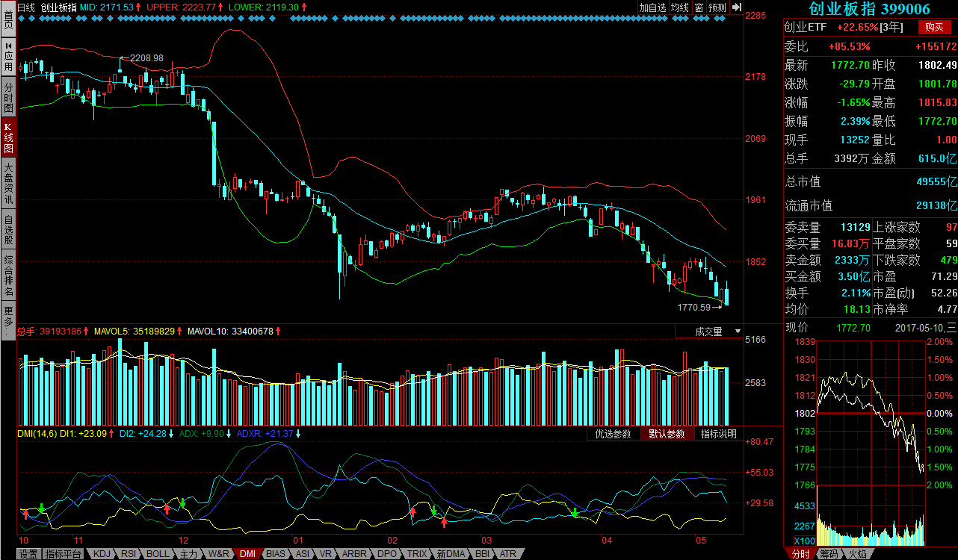
Task: Click the 2017-05-10 date label
Action: (919, 327)
